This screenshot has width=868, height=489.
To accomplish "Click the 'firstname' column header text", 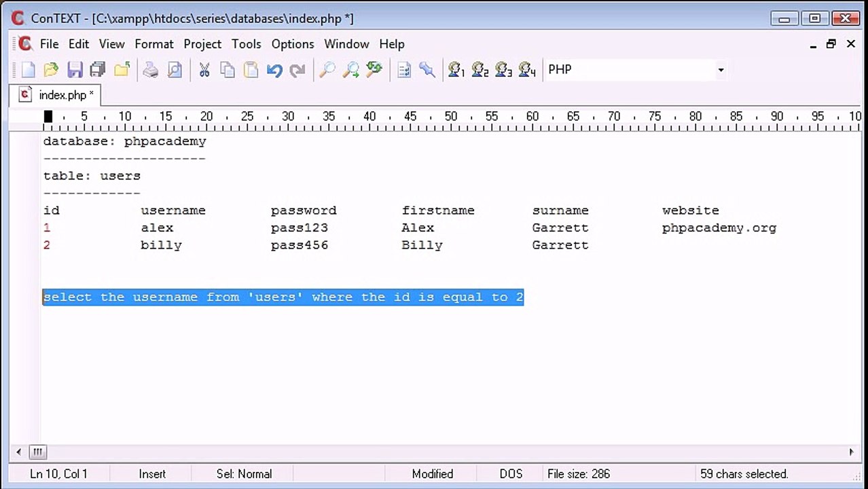I will coord(438,211).
